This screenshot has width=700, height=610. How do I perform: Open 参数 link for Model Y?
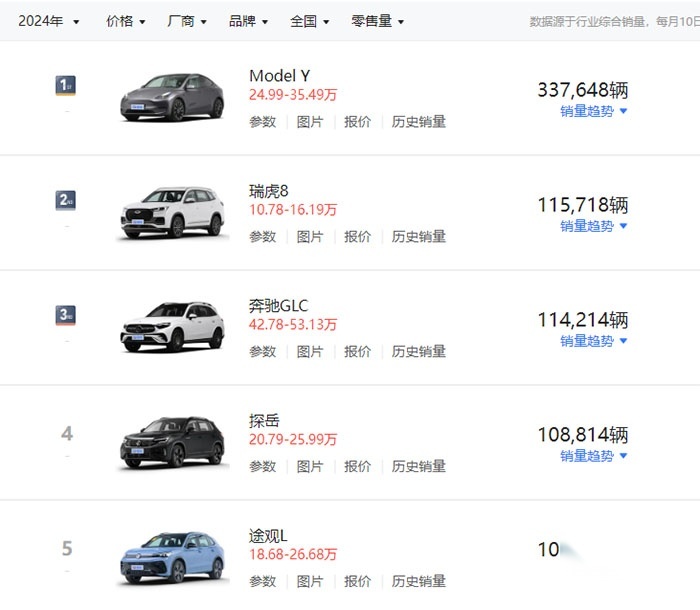pyautogui.click(x=262, y=121)
